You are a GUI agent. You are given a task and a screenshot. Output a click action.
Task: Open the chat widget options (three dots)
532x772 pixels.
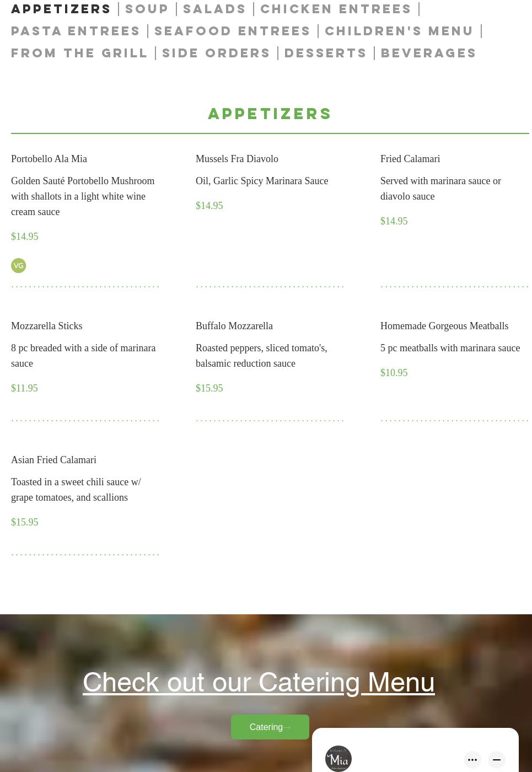[472, 759]
